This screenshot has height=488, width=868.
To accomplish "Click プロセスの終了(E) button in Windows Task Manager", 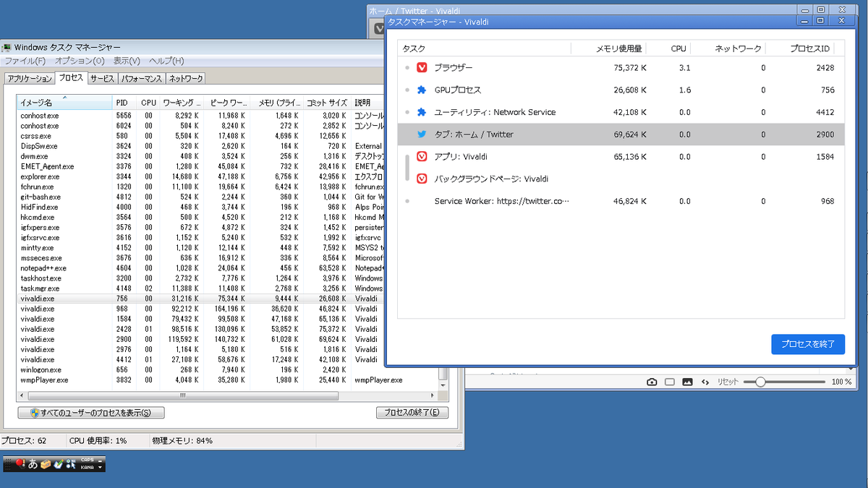I will tap(412, 413).
